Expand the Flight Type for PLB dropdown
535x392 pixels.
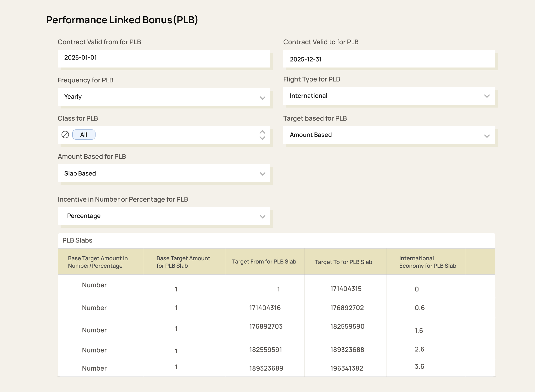point(389,96)
